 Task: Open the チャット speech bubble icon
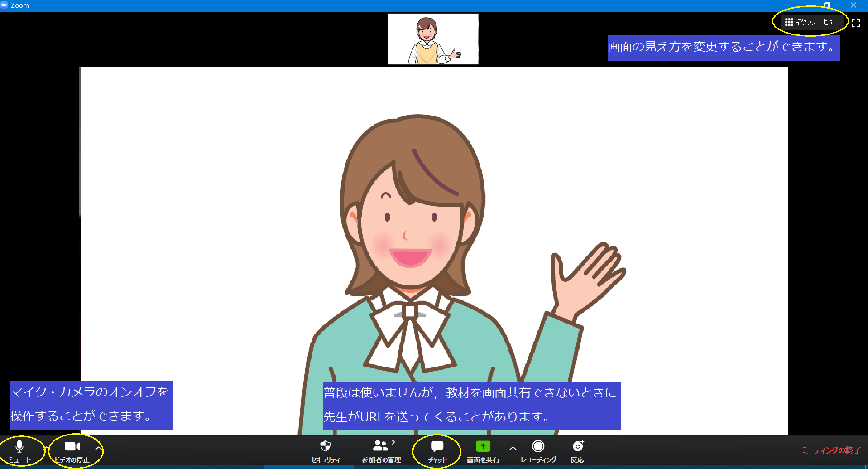click(x=437, y=451)
